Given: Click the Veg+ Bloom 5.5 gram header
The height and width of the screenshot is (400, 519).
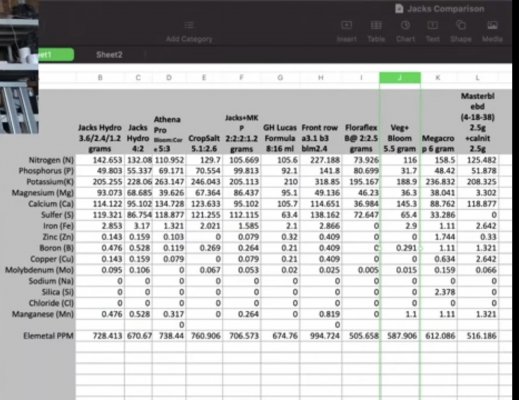Looking at the screenshot, I should 400,138.
